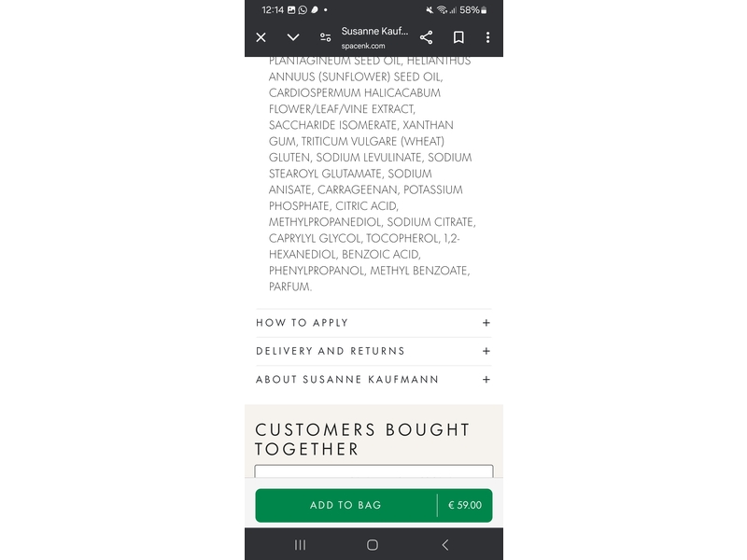
Task: Open the How to Apply section label
Action: tap(303, 323)
